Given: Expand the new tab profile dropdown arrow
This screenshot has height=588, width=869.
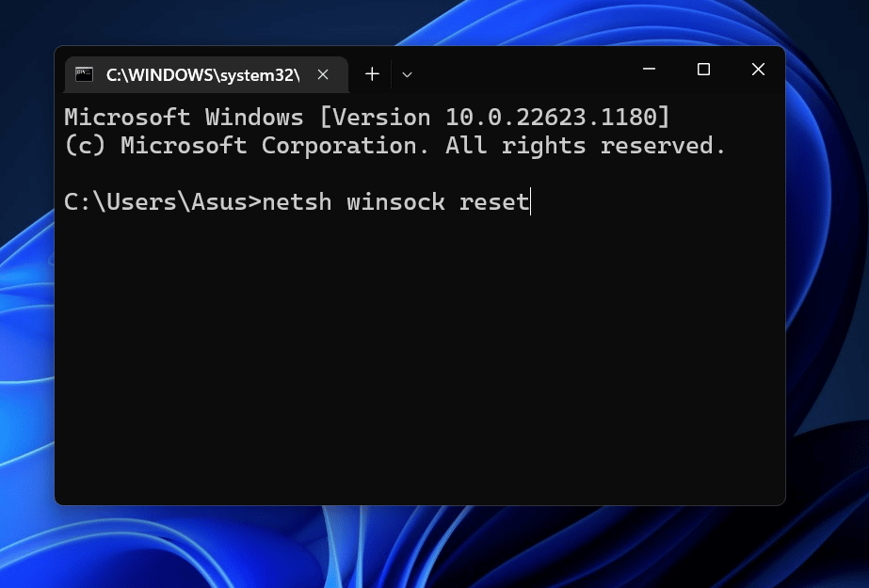Looking at the screenshot, I should (407, 74).
